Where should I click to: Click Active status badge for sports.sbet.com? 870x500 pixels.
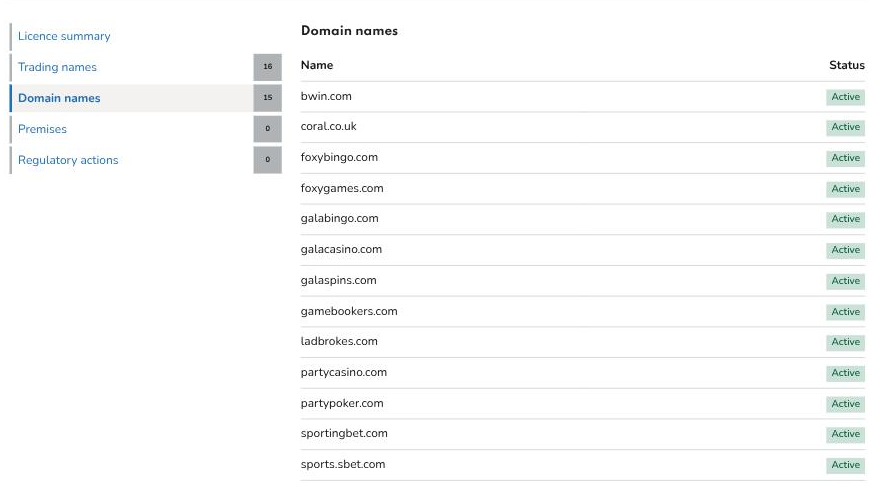pyautogui.click(x=846, y=465)
